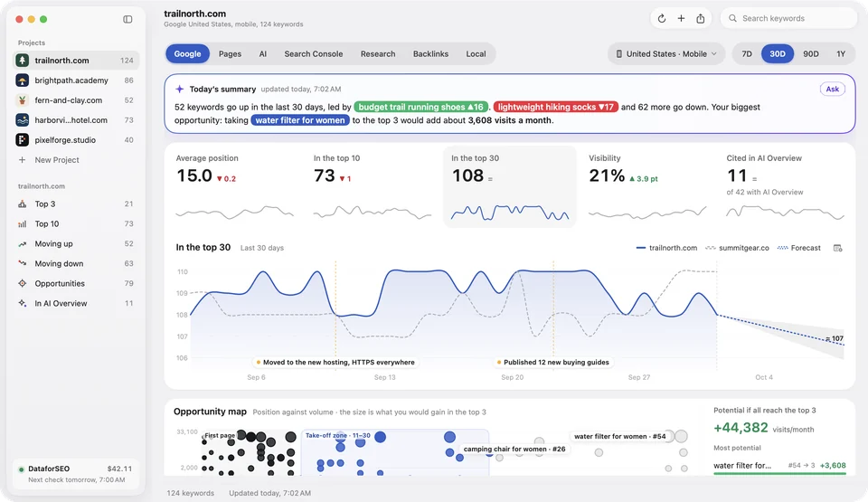Click the '124 keywords' status bar text

click(x=191, y=493)
